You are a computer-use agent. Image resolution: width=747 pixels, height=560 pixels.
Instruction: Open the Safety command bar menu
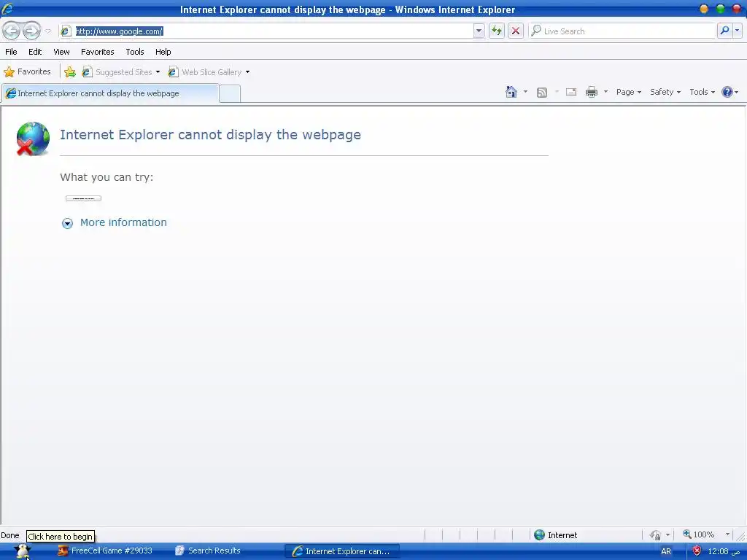tap(665, 92)
